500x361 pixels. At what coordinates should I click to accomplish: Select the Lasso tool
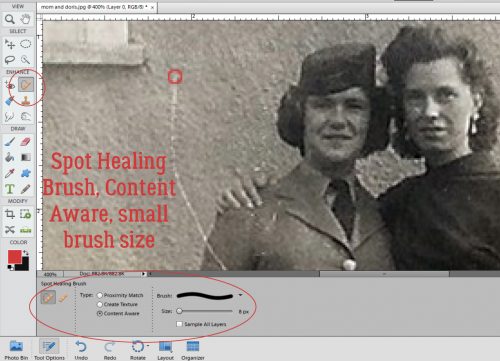(10, 60)
